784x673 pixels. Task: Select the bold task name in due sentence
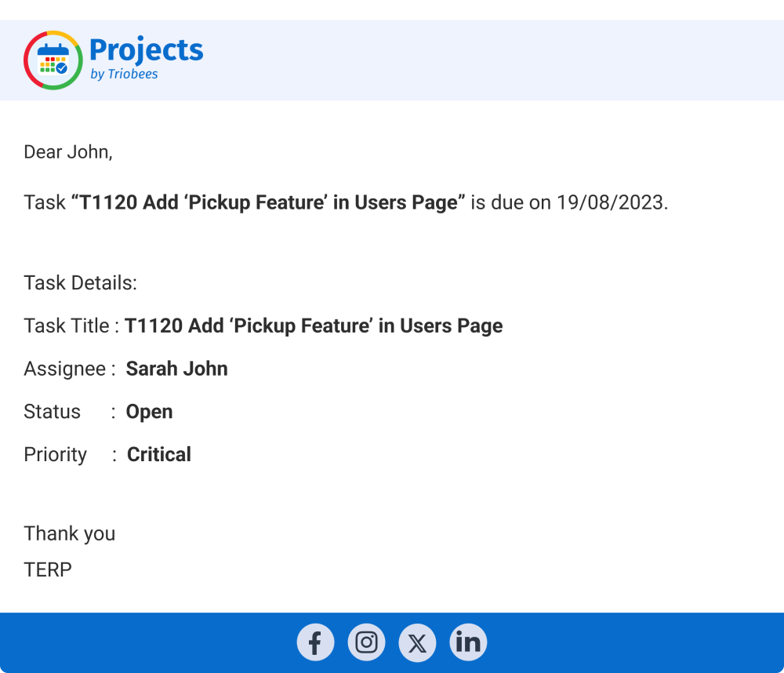point(268,202)
